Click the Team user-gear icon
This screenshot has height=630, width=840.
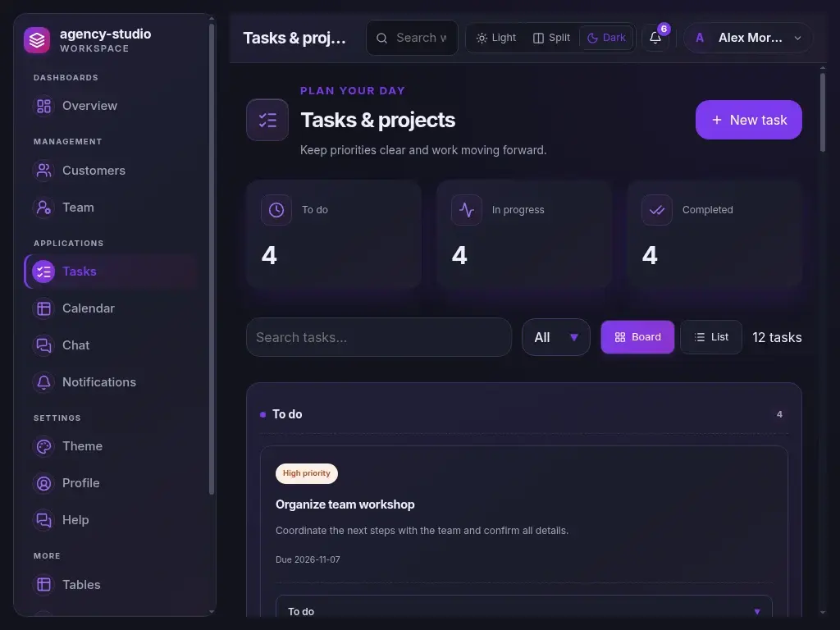pos(44,208)
